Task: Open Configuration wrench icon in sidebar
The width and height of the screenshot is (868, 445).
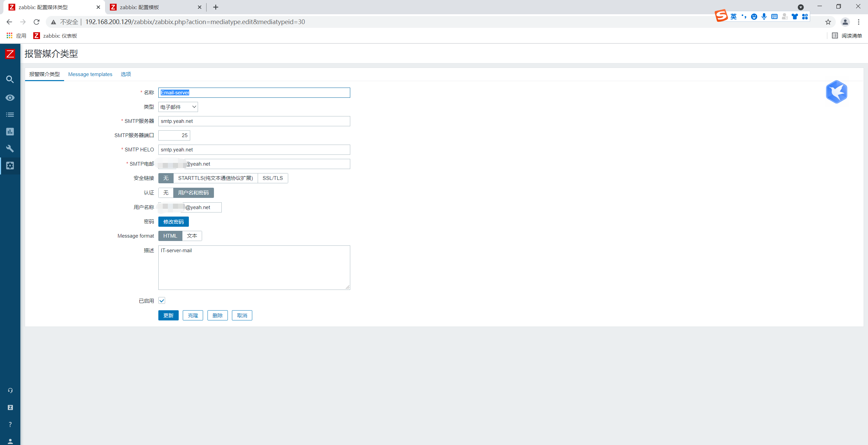Action: coord(10,149)
